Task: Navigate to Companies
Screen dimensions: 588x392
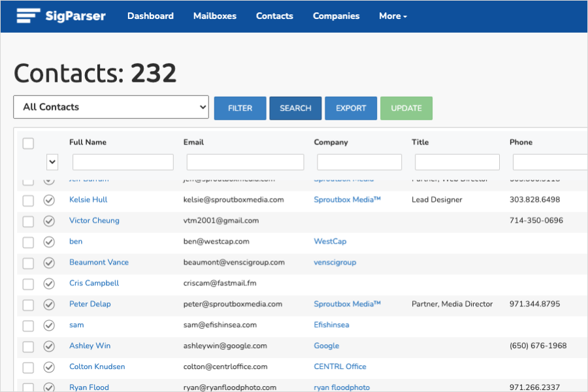Action: click(336, 16)
